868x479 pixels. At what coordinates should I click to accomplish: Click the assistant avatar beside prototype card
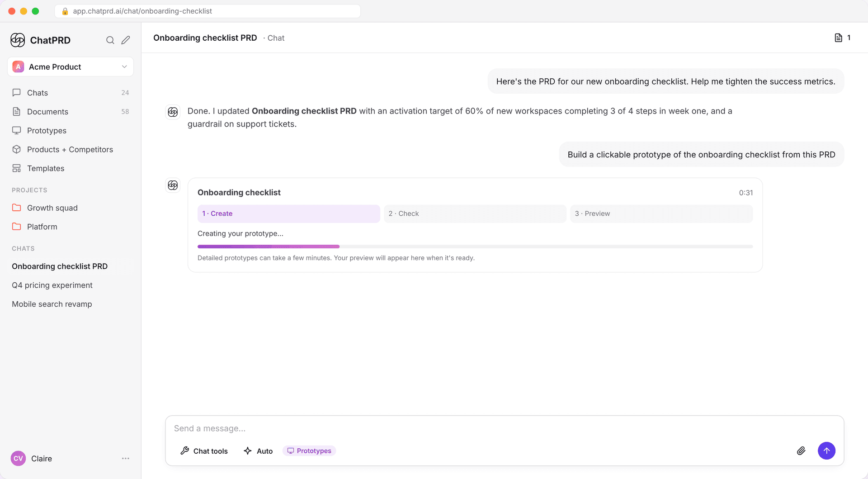point(173,185)
